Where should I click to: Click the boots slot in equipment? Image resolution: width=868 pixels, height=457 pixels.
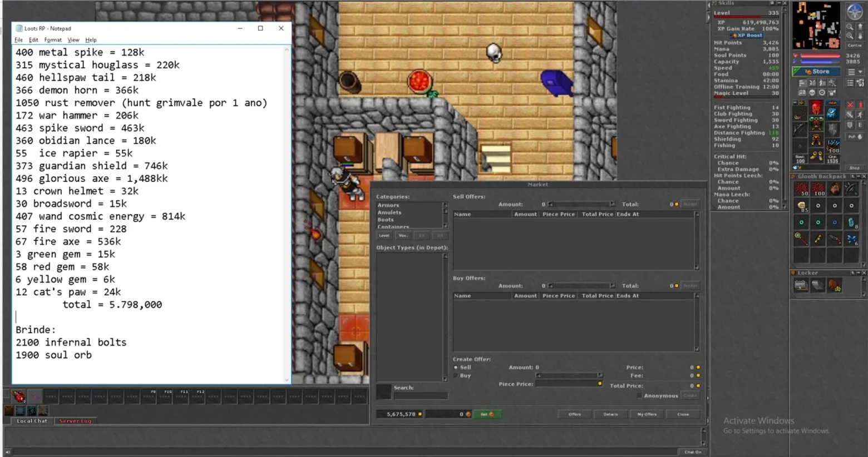(x=816, y=156)
